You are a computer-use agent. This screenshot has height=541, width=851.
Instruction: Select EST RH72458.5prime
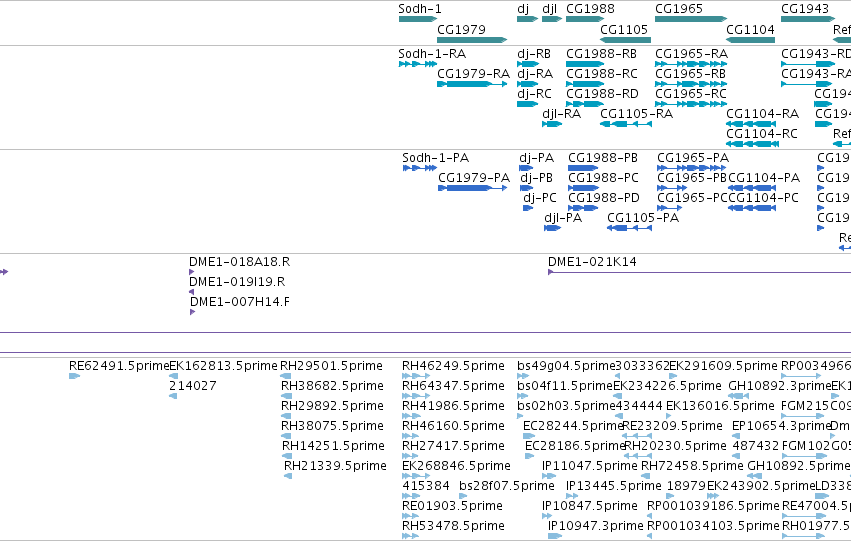693,467
